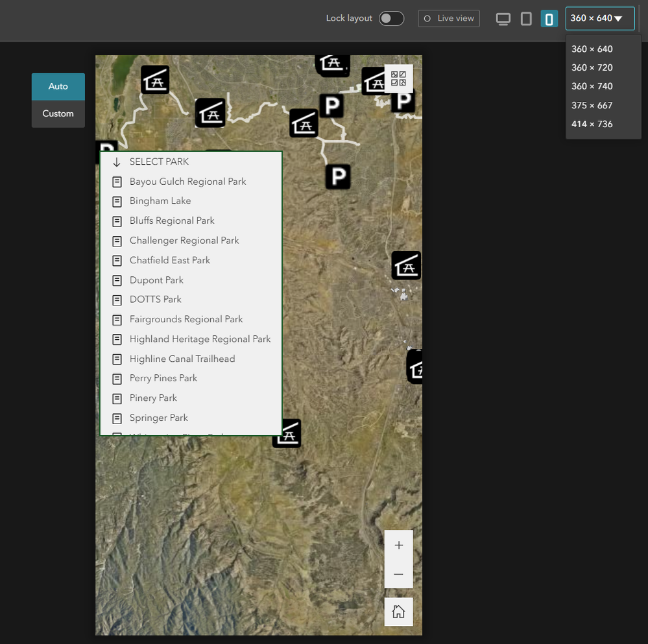This screenshot has width=648, height=644.
Task: Return map to home extent
Action: (x=398, y=612)
